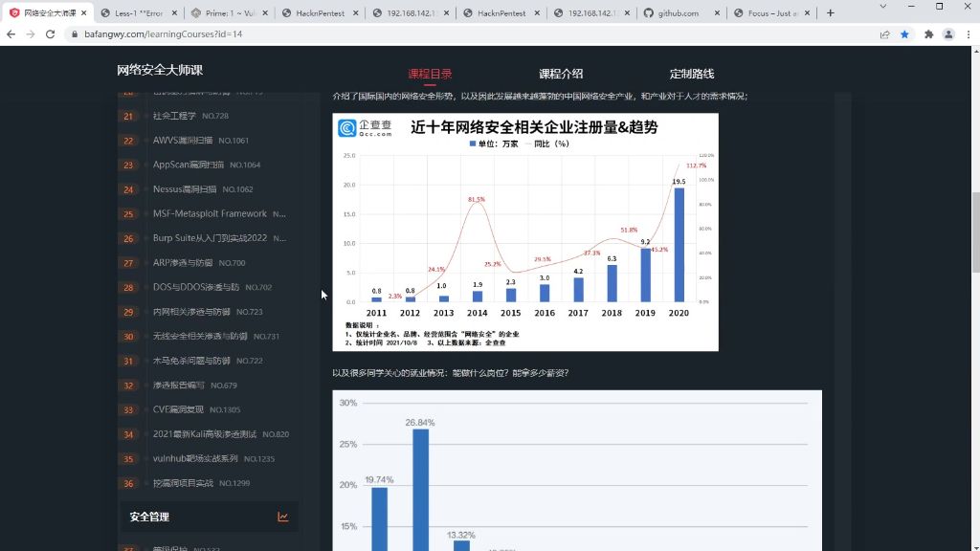This screenshot has width=980, height=551.
Task: Bookmark this page with star icon
Action: point(904,34)
